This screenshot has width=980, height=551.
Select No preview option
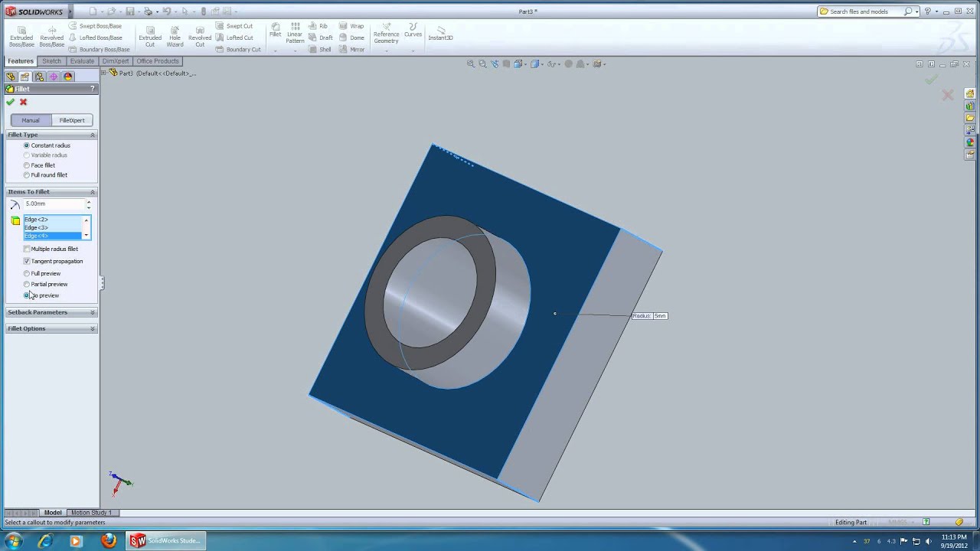click(41, 295)
